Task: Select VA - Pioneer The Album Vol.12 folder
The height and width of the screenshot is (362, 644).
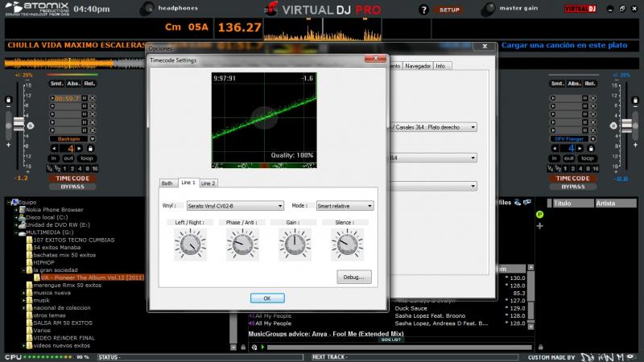Action: click(92, 278)
